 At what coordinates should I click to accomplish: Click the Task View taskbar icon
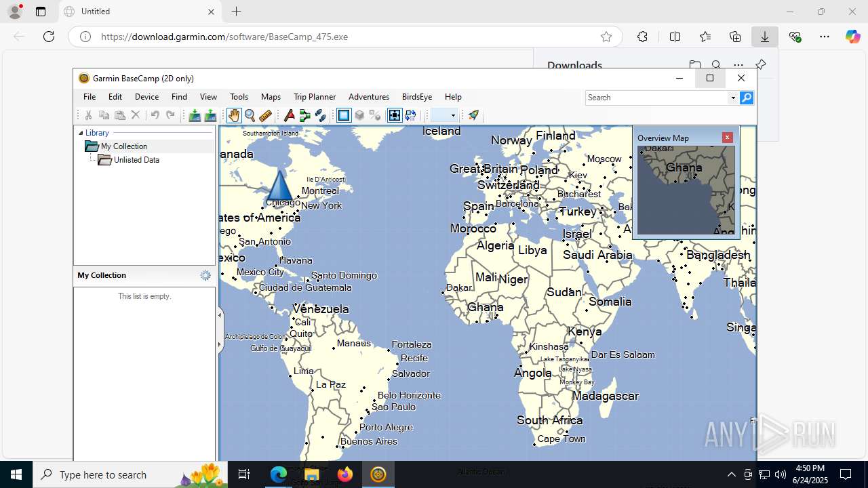244,474
